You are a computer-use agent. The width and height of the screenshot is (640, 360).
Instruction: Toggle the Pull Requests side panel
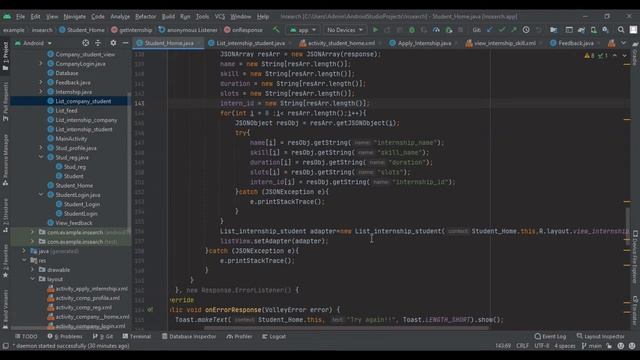[x=5, y=101]
